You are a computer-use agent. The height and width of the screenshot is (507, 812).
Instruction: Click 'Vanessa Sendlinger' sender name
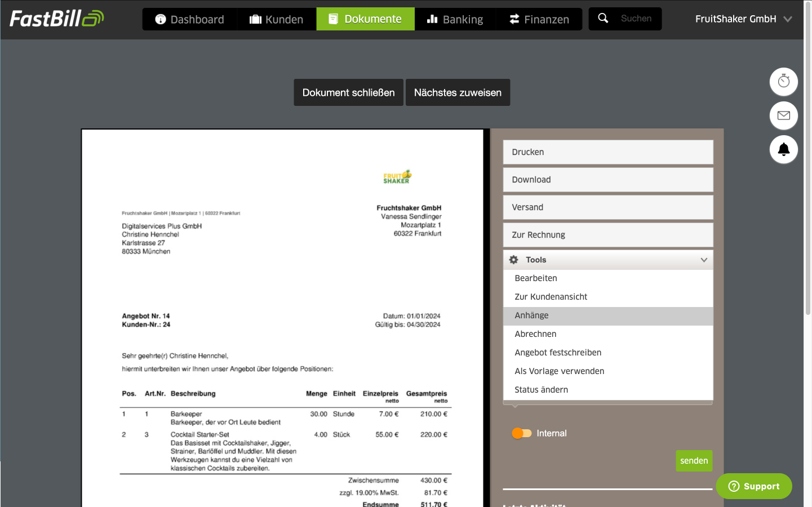click(411, 216)
